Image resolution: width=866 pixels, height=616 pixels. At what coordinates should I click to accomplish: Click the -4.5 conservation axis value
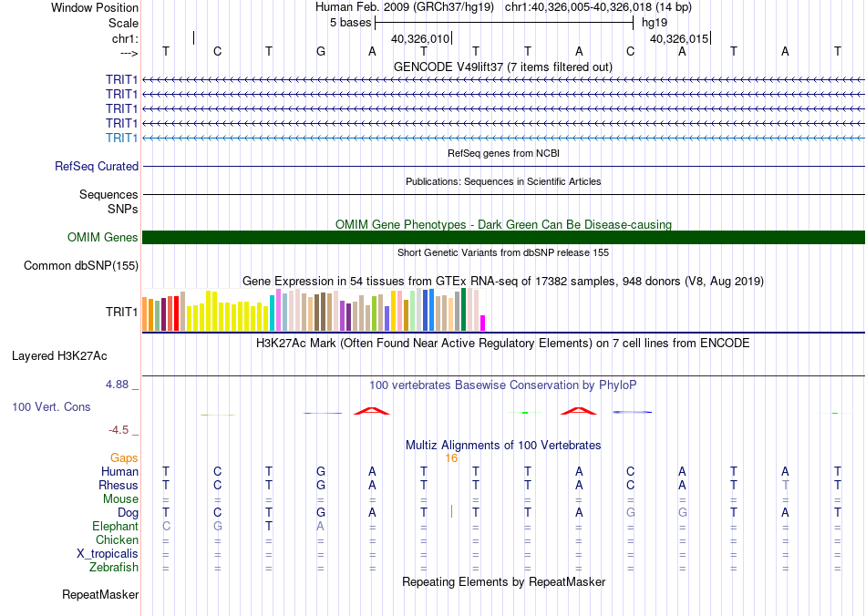119,429
